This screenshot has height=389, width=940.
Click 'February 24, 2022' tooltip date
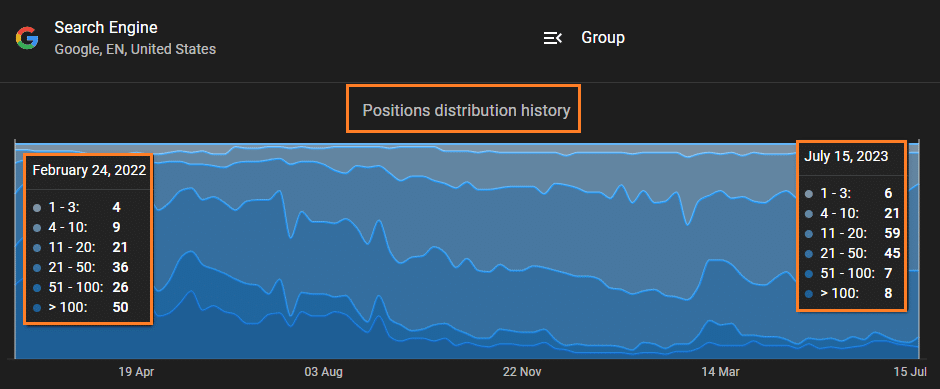[x=89, y=170]
